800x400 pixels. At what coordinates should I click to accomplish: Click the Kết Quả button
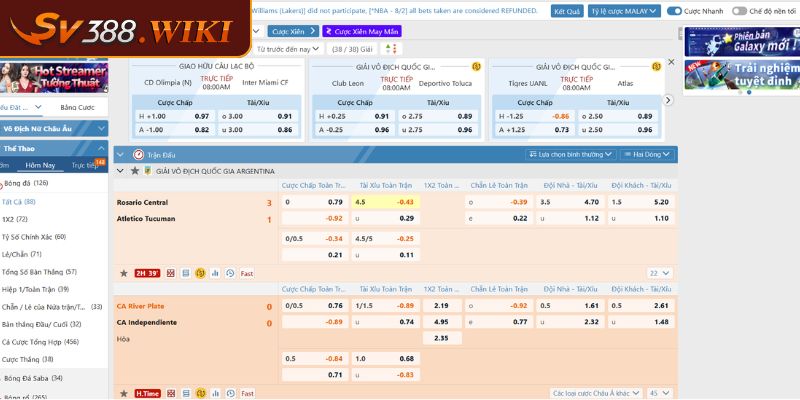tap(566, 11)
